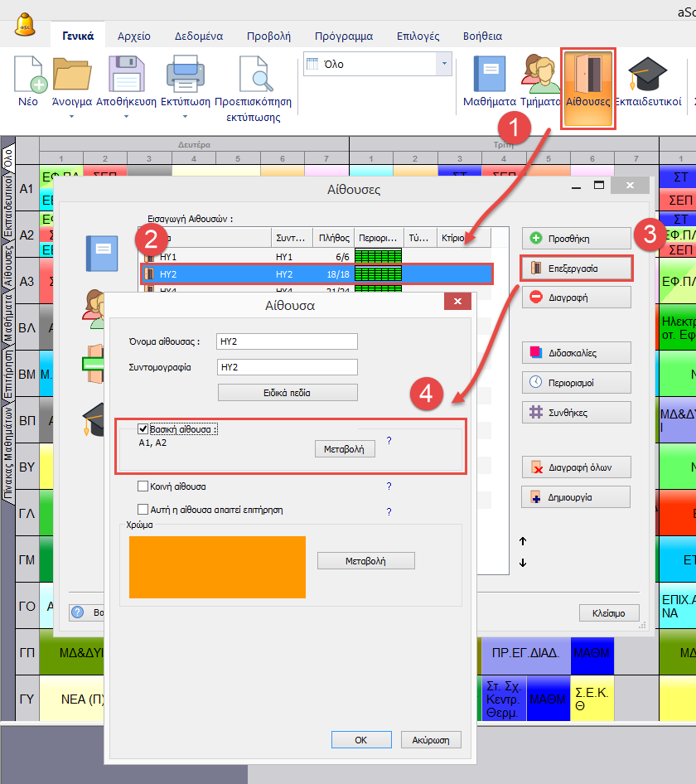Open the Τμήματα classes icon

[539, 75]
